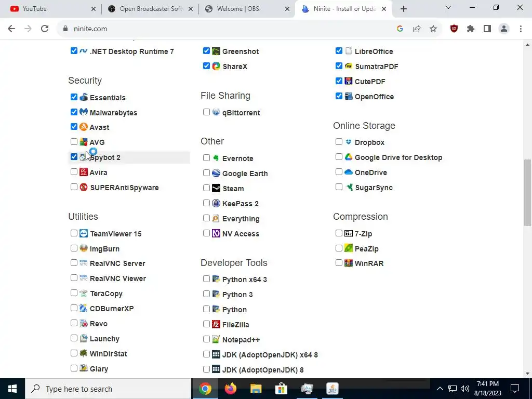Click the share page icon in address bar
Screen dimensions: 532x399
coord(417,29)
